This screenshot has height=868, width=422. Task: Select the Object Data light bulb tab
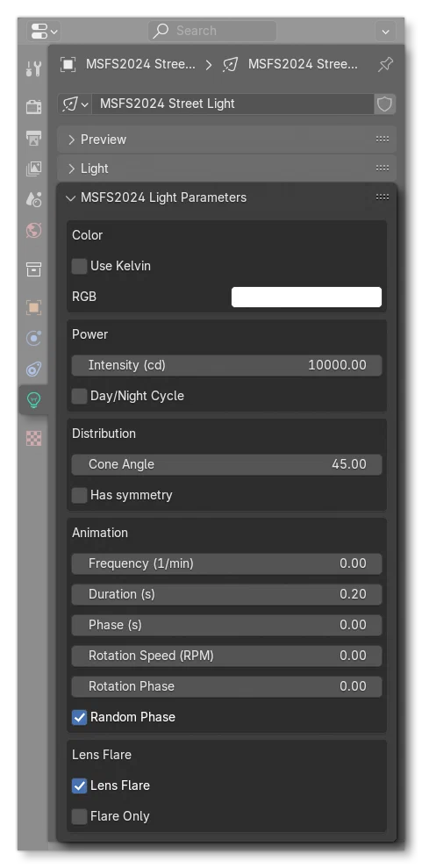click(x=33, y=399)
